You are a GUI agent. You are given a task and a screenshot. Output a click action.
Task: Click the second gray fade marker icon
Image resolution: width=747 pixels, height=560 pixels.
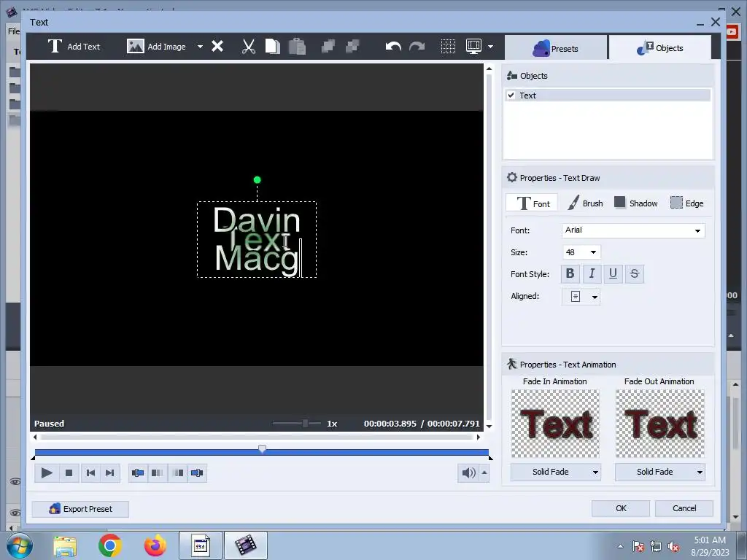[x=158, y=472]
